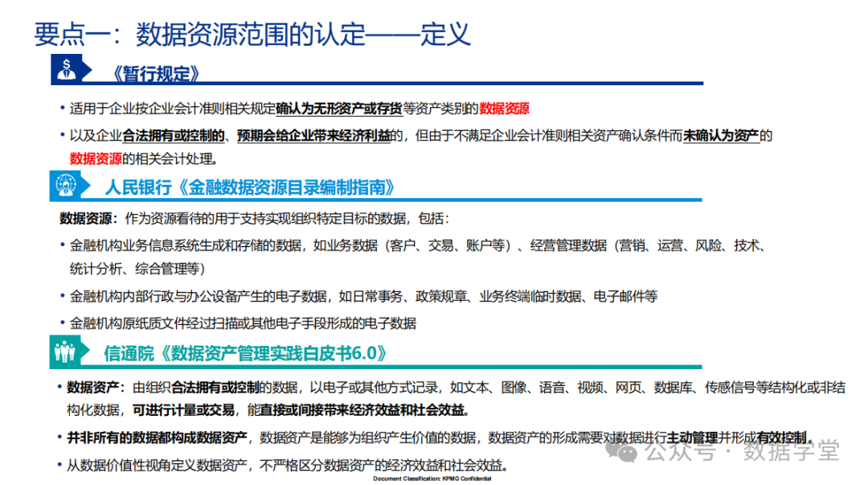Screen dimensions: 868x485
Task: Click bold text 主动管理
Action: [693, 438]
